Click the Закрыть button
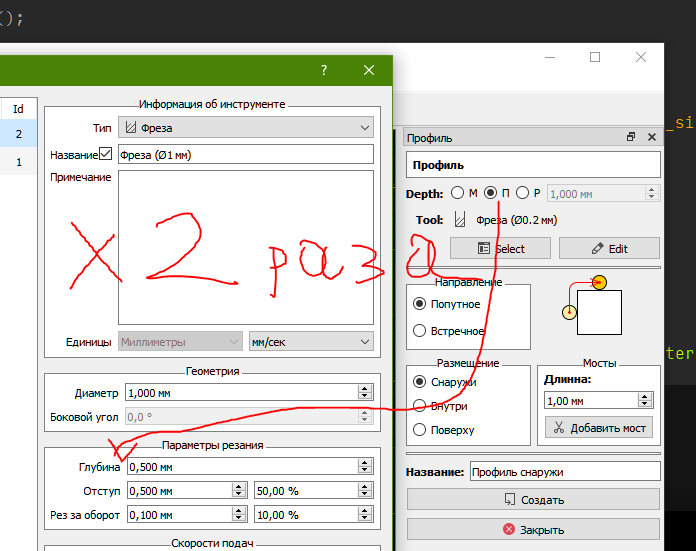Screen dimensions: 696x551 coord(534,530)
